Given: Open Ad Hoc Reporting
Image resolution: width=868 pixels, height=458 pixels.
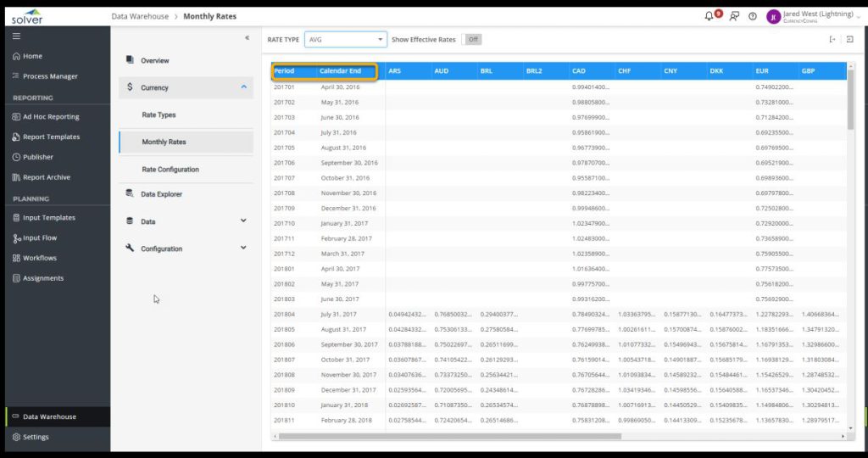Looking at the screenshot, I should 51,117.
